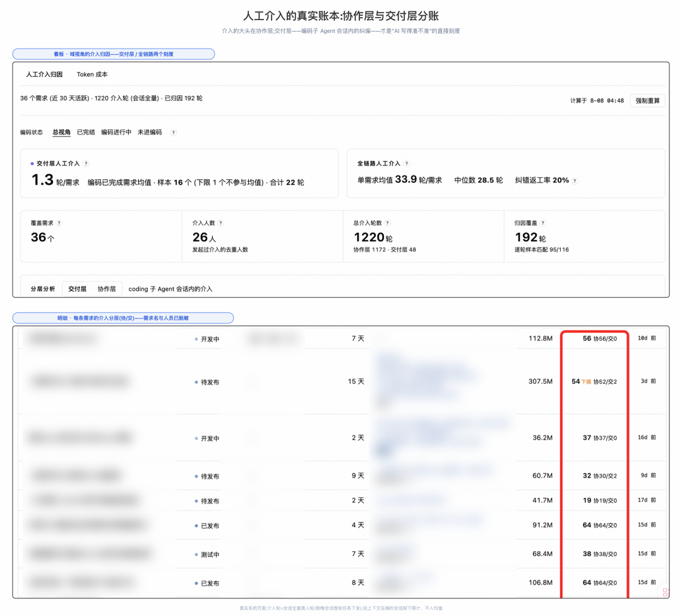Viewport: 682px width, 616px height.
Task: Click the 19 协19/交0 intervention cell
Action: (x=600, y=500)
